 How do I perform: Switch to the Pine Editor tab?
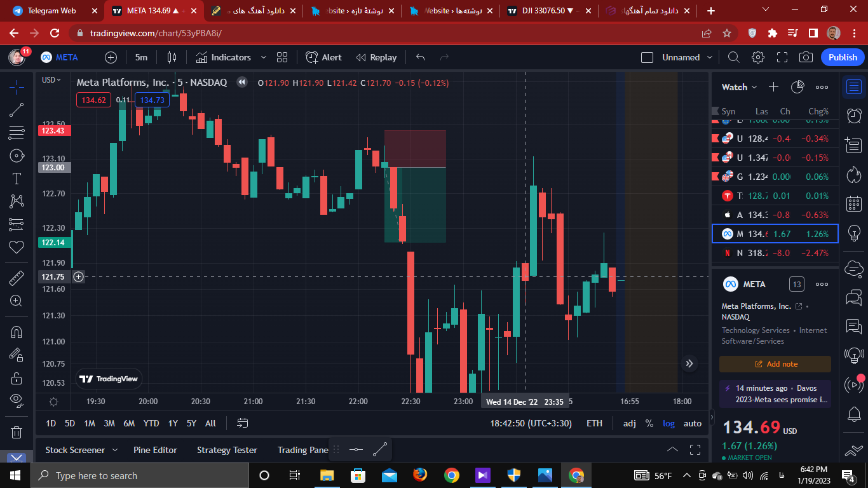click(155, 450)
